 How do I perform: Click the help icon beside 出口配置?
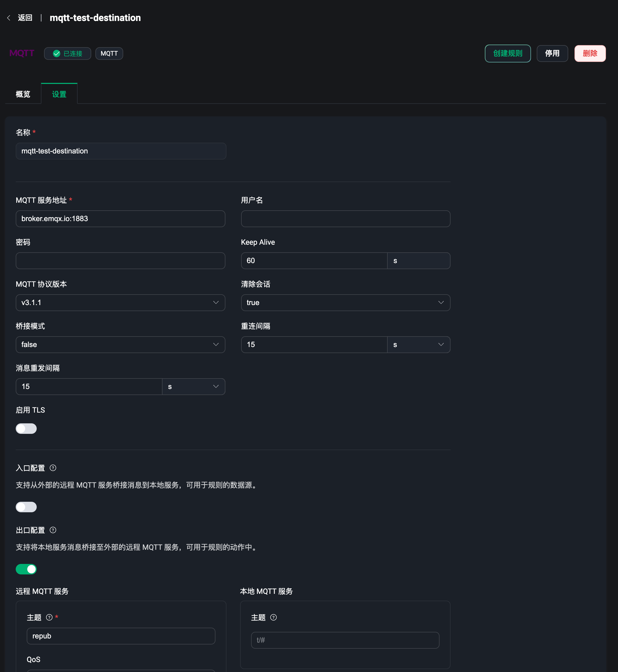pos(53,530)
